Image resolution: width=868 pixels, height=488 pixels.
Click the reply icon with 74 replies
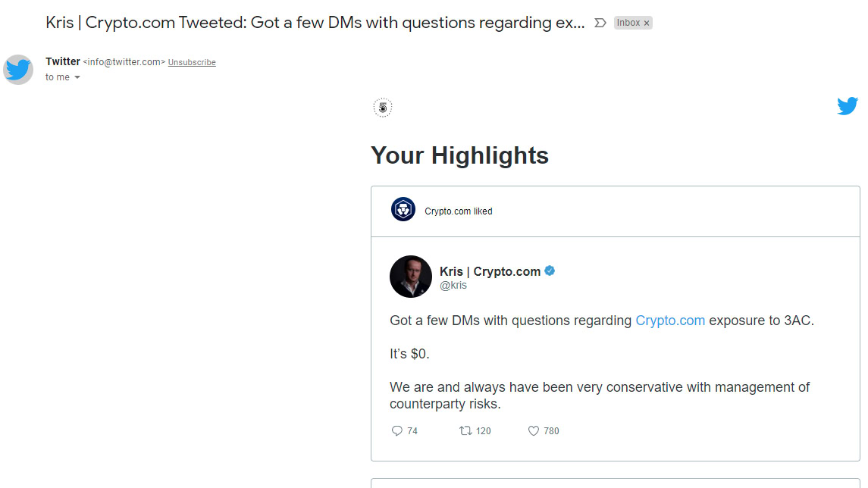tap(396, 430)
